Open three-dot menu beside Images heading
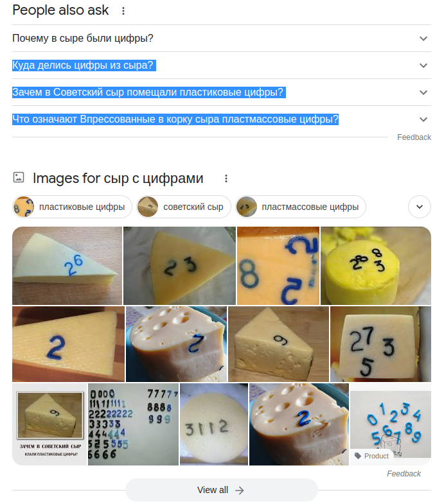The width and height of the screenshot is (444, 504). click(226, 178)
